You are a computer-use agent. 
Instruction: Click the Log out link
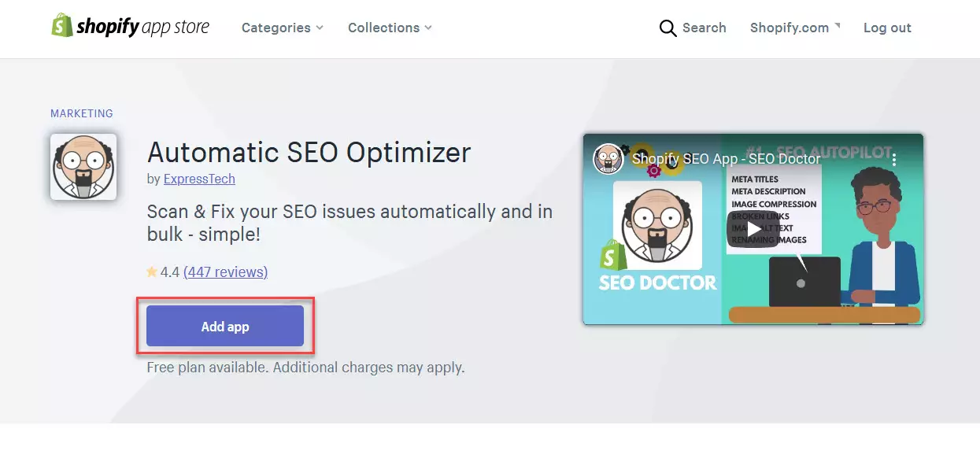click(887, 28)
